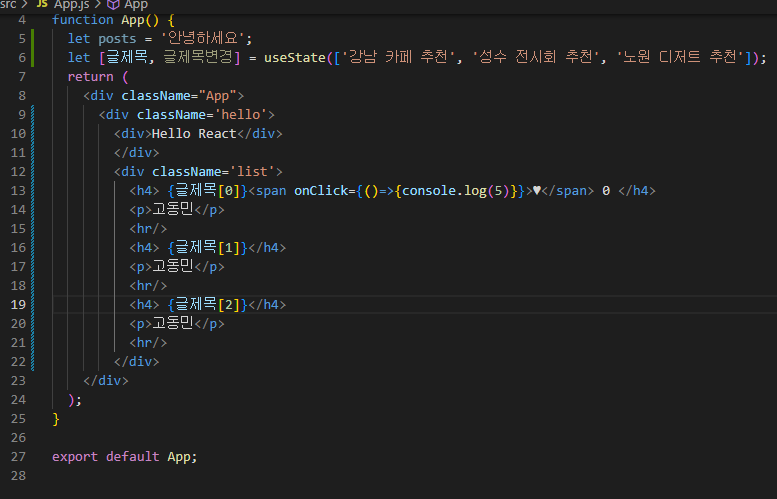Image resolution: width=777 pixels, height=499 pixels.
Task: Click '글제목[2]' on line 19
Action: click(x=207, y=304)
